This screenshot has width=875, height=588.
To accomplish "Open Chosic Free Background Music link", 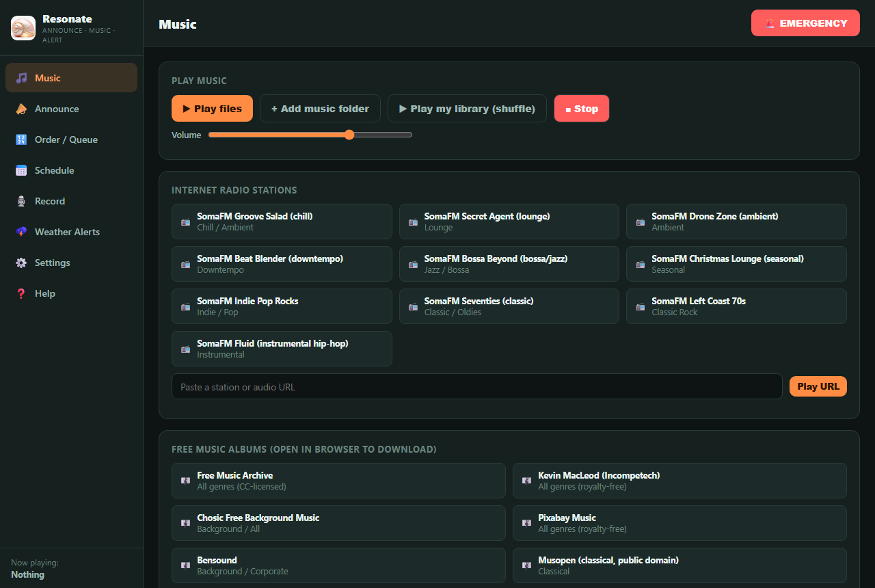I will (x=338, y=523).
